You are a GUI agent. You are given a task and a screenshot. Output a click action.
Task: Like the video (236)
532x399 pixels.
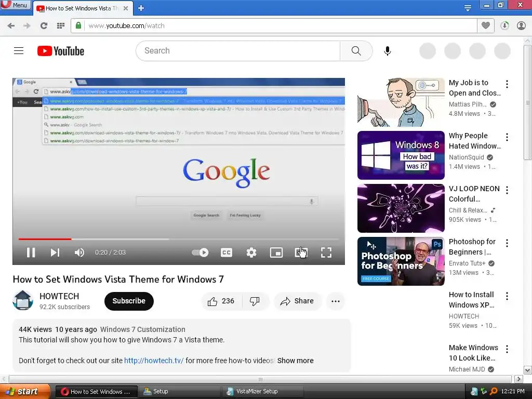click(x=222, y=301)
